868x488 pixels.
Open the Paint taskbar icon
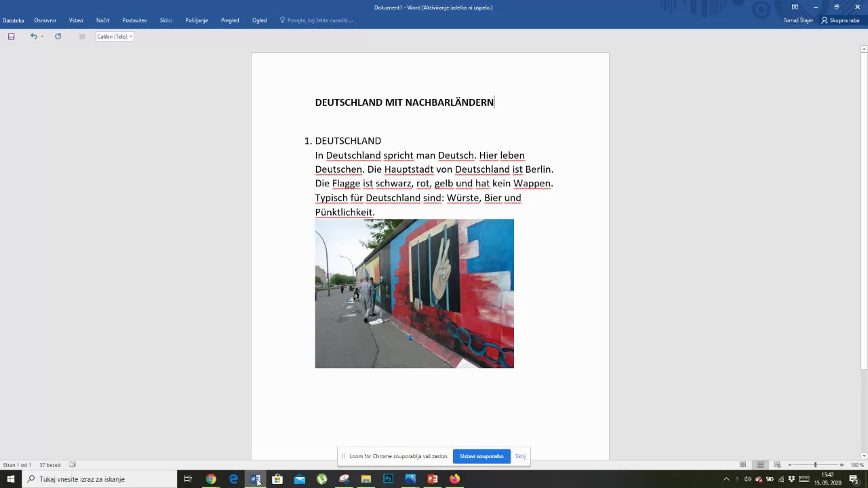coord(344,479)
